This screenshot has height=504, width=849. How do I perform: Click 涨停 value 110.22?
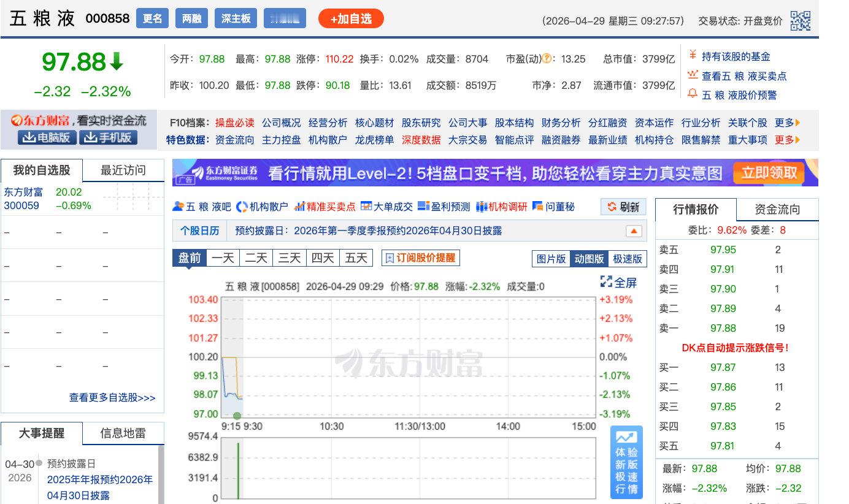[339, 59]
